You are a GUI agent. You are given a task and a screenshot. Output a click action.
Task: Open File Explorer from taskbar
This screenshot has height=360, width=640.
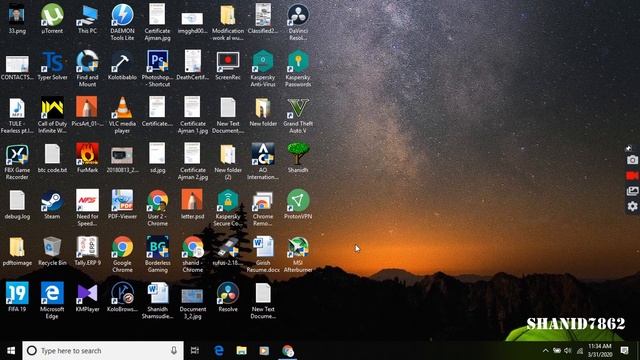(242, 351)
